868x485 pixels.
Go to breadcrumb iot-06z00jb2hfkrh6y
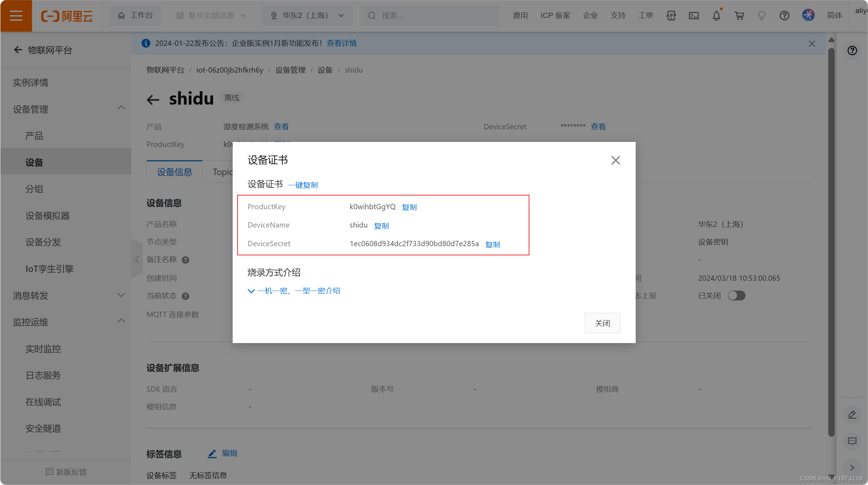point(229,70)
